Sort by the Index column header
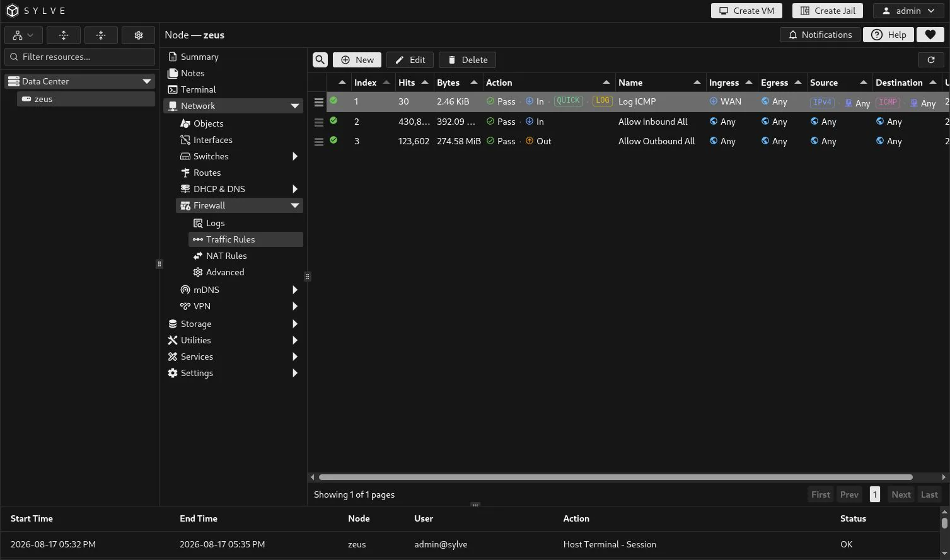The height and width of the screenshot is (560, 950). click(372, 83)
